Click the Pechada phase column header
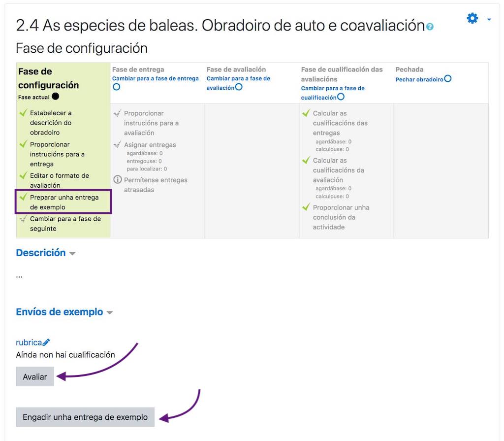Screen dimensions: 504x441 point(408,69)
